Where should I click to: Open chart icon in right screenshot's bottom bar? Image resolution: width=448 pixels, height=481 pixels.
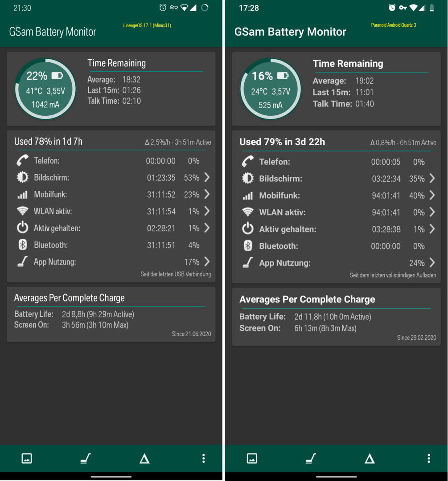pos(252,458)
